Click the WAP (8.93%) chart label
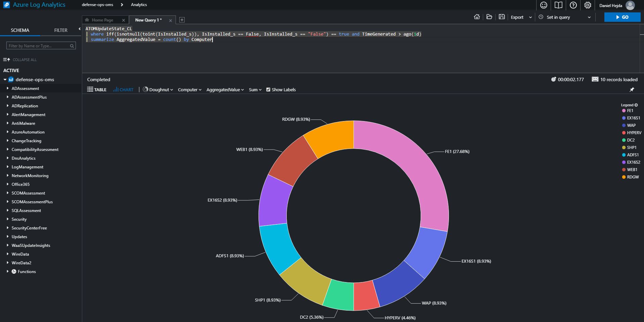This screenshot has width=644, height=322. coord(434,303)
